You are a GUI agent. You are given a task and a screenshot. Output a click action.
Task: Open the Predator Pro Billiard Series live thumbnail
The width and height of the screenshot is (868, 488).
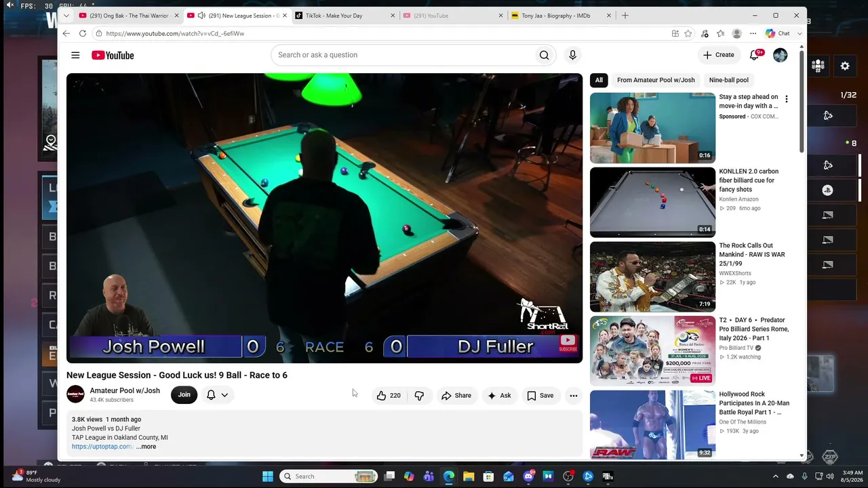[652, 350]
